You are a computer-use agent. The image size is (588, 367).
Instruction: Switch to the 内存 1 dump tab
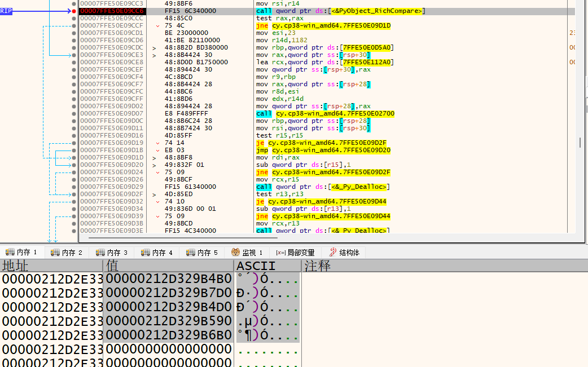(x=22, y=253)
